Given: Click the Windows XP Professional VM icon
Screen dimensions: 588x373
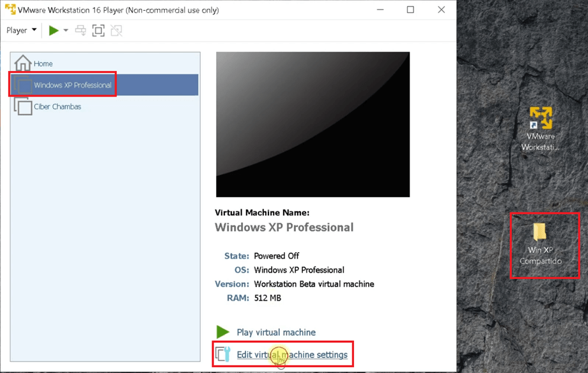Looking at the screenshot, I should (x=23, y=85).
